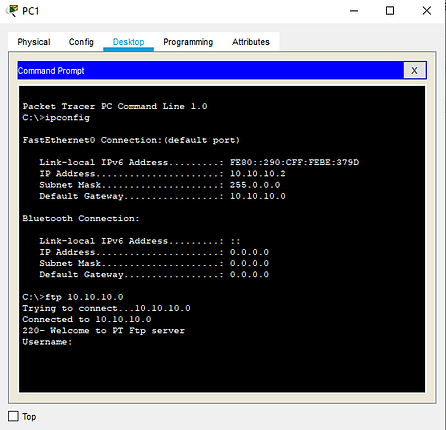Switch to the Physical tab
This screenshot has height=430, width=446.
coord(34,42)
